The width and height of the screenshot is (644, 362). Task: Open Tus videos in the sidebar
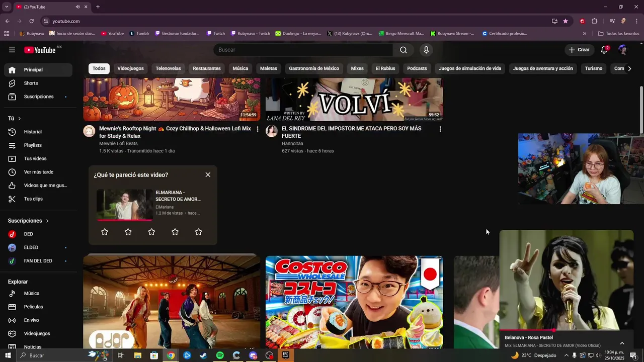pyautogui.click(x=38, y=158)
